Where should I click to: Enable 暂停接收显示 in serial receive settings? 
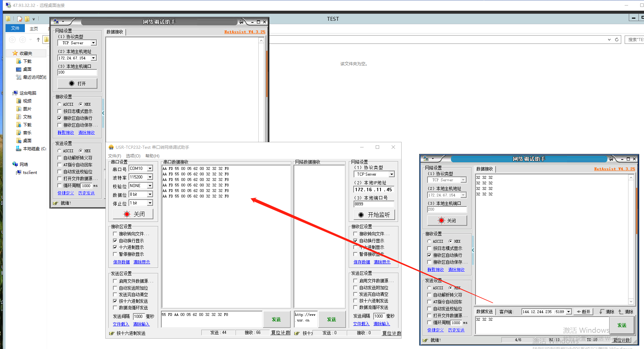[x=115, y=254]
